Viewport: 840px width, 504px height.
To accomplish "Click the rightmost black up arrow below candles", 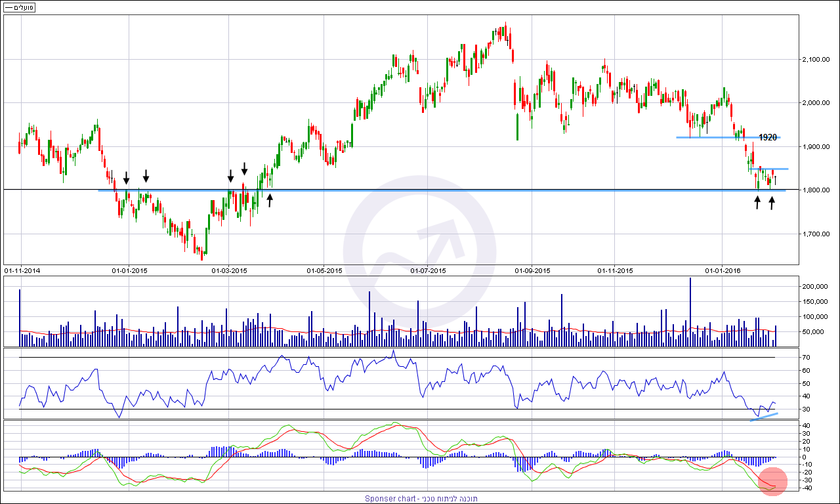I will (772, 203).
